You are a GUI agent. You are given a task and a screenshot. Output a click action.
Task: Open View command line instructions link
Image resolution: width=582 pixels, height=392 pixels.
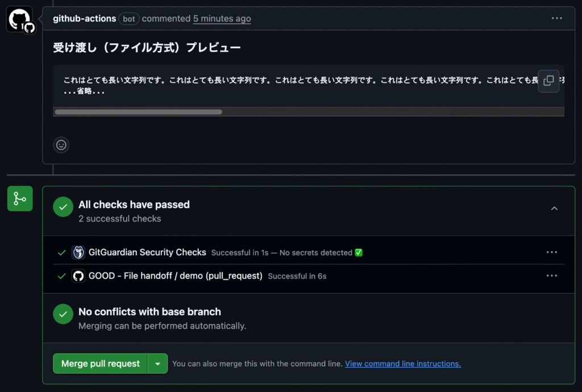pos(403,364)
